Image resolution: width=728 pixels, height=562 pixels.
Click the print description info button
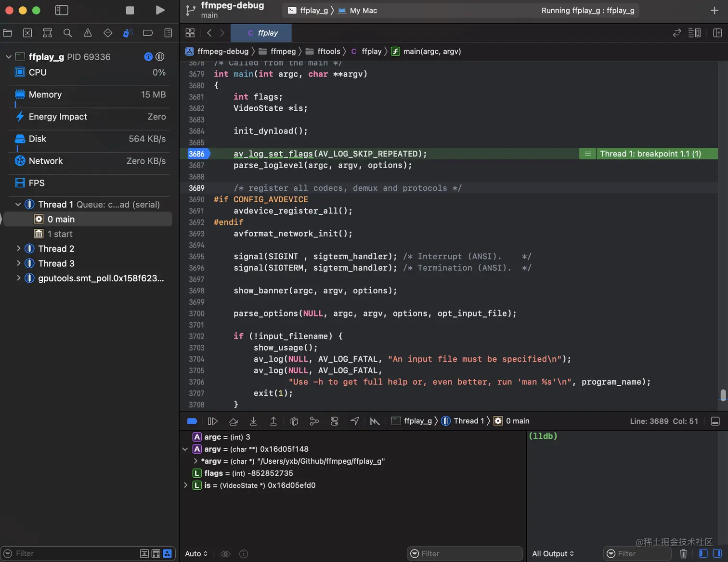244,554
